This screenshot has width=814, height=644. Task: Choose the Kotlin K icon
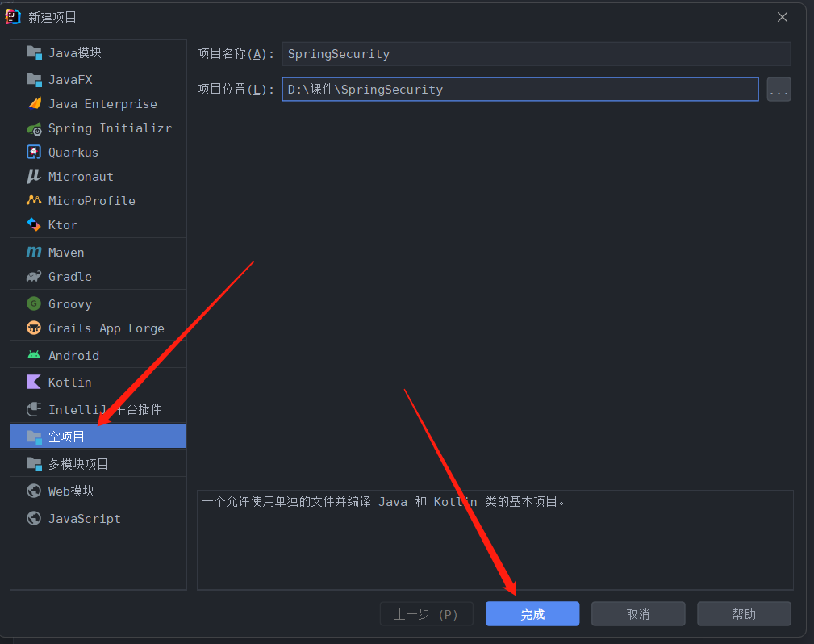(34, 383)
